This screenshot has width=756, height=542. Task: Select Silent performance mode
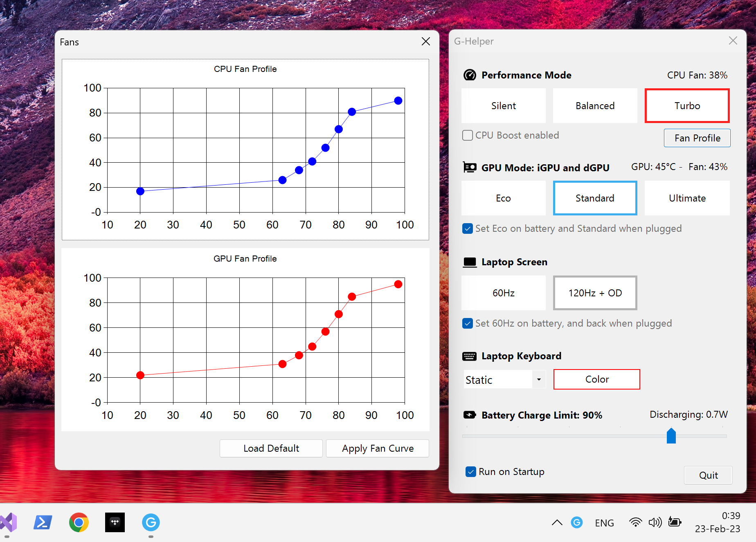[503, 106]
